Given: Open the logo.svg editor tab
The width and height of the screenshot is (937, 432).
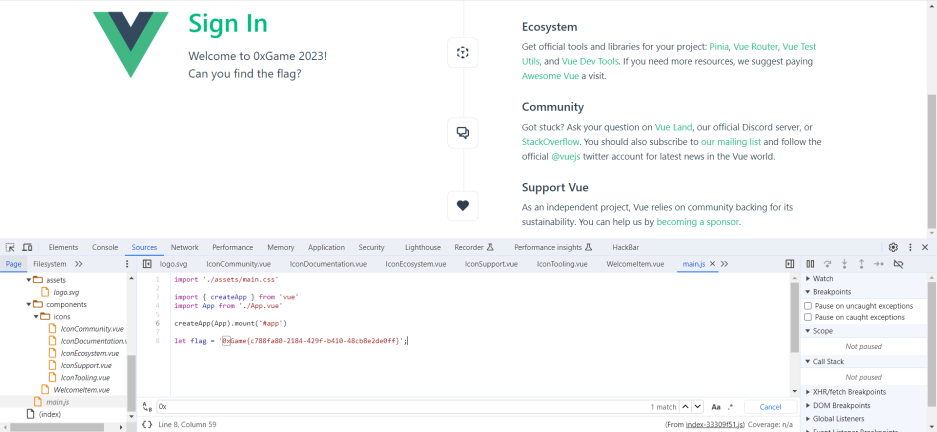Looking at the screenshot, I should (x=173, y=264).
